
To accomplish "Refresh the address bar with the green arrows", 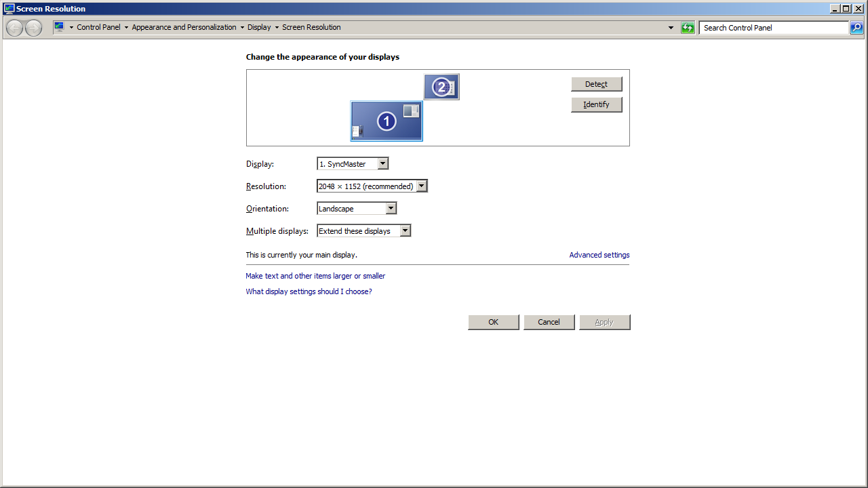I will tap(688, 28).
